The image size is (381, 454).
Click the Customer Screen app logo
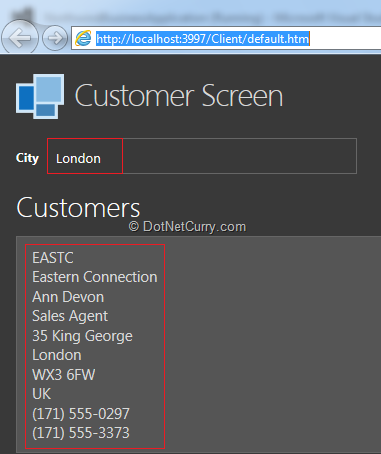pyautogui.click(x=40, y=96)
